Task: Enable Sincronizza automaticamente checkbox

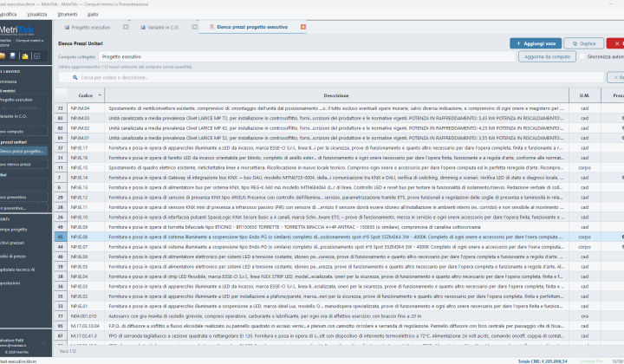Action: click(x=582, y=56)
